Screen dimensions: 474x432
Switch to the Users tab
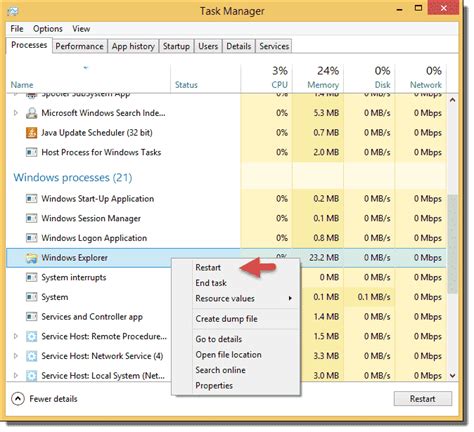[208, 46]
